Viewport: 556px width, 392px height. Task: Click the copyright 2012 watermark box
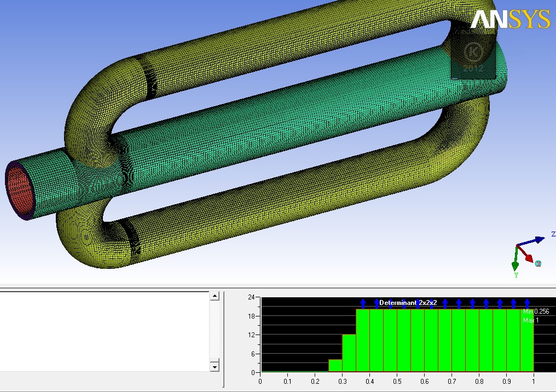(x=473, y=57)
